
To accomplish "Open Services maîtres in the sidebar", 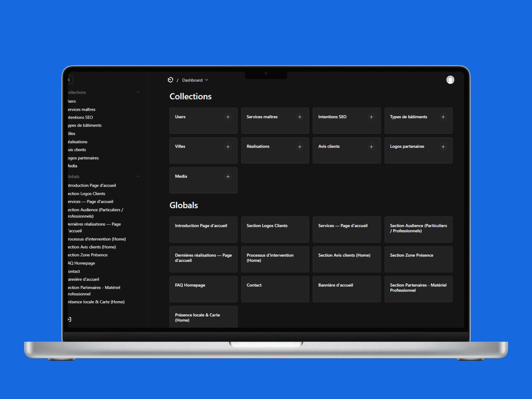I will [81, 109].
